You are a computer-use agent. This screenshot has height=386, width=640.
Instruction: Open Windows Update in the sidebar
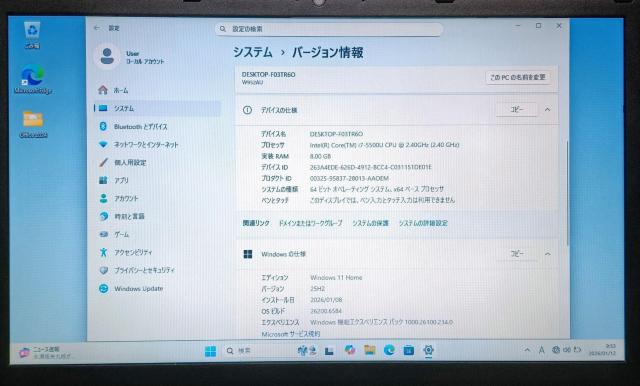157,288
